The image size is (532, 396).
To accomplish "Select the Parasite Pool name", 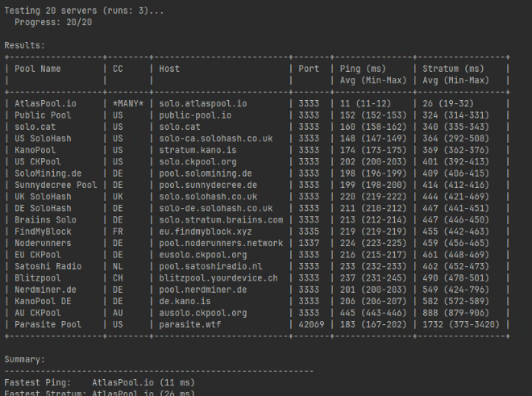I will [48, 324].
